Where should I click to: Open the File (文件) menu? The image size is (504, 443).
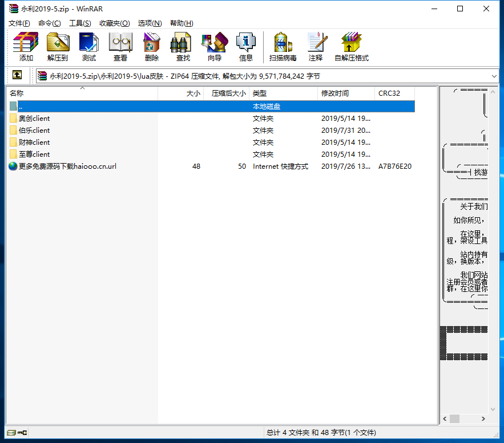[19, 23]
